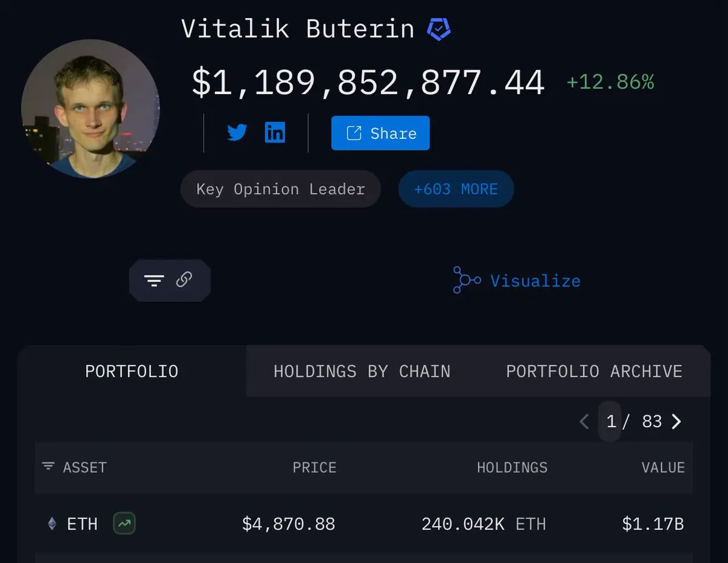Screen dimensions: 728x563
Task: Click the verified entity badge icon
Action: click(x=439, y=29)
